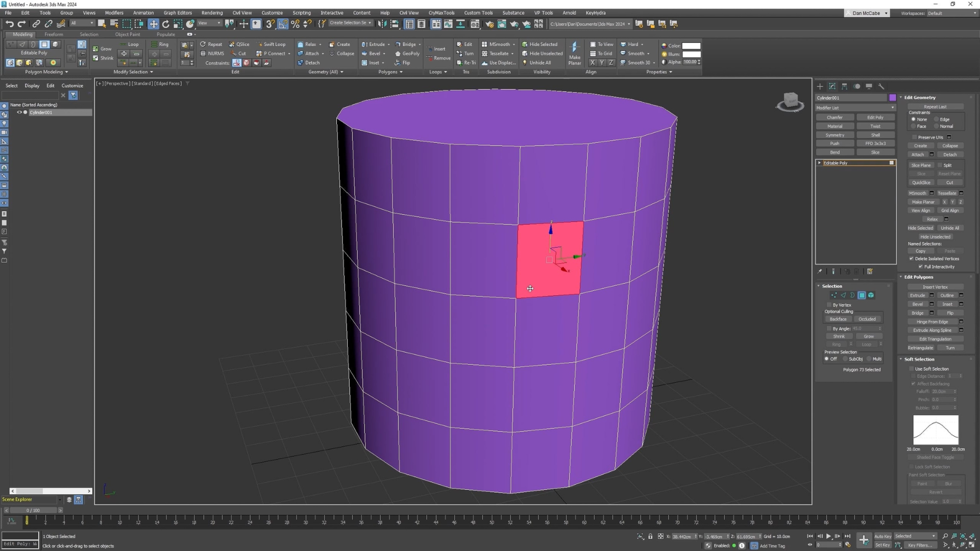Viewport: 980px width, 551px height.
Task: Click the Undo arrow icon
Action: tap(9, 24)
